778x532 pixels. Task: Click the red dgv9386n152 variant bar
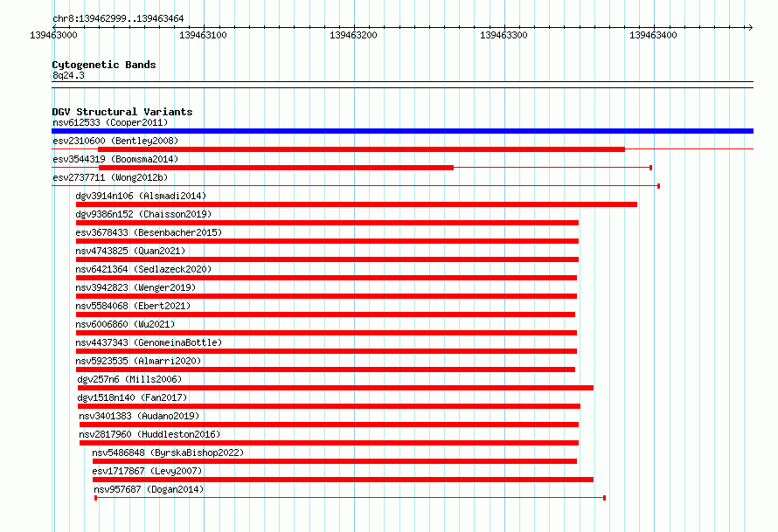327,223
